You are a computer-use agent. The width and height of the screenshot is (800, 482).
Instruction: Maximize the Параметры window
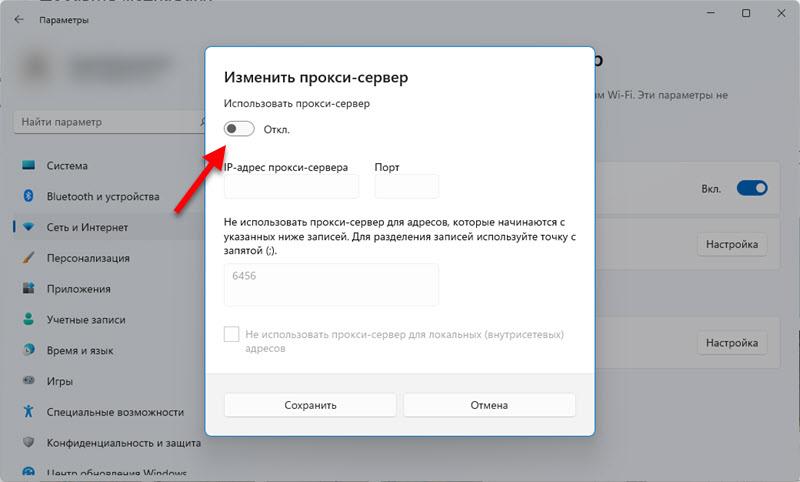pos(746,13)
